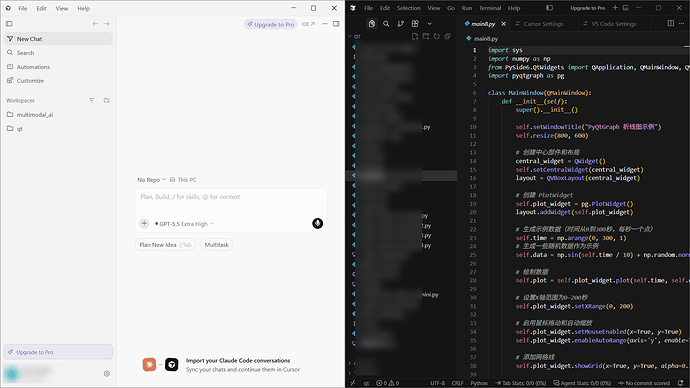Click the split editor icon

pyautogui.click(x=671, y=23)
